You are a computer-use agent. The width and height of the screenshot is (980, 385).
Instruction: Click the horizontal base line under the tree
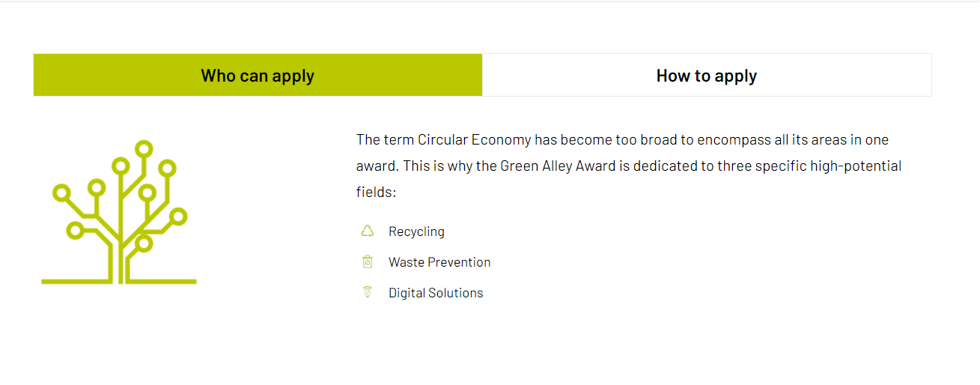pos(119,282)
